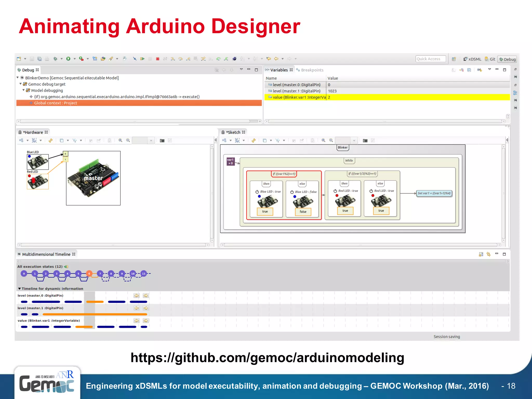Select the Blue LED module in Hardware diagram
This screenshot has width=532, height=399.
[38, 162]
